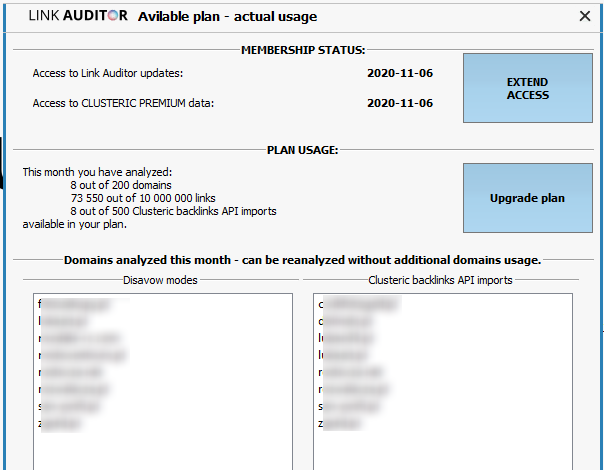Select the CLUSTERIC PREMIUM data date value
604x470 pixels.
(400, 103)
